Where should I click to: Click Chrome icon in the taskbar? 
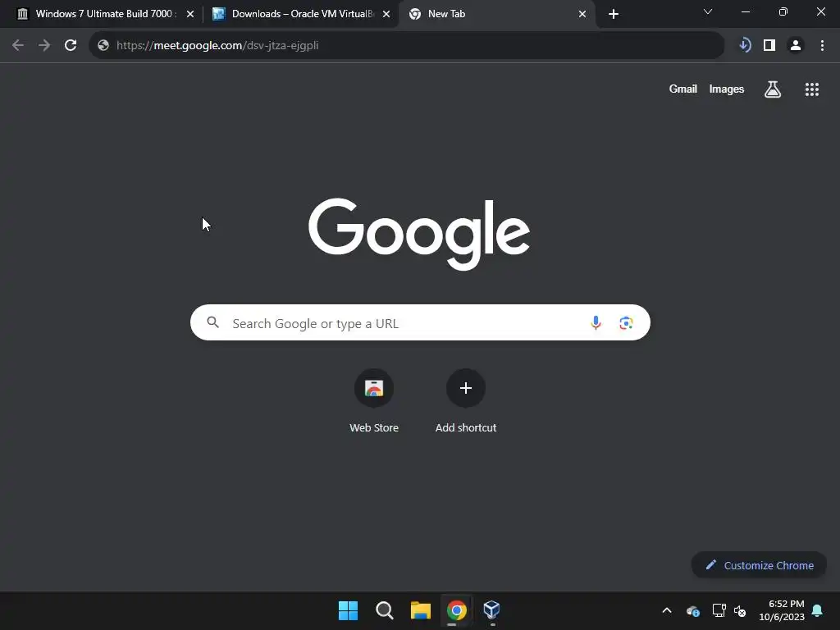(x=456, y=610)
